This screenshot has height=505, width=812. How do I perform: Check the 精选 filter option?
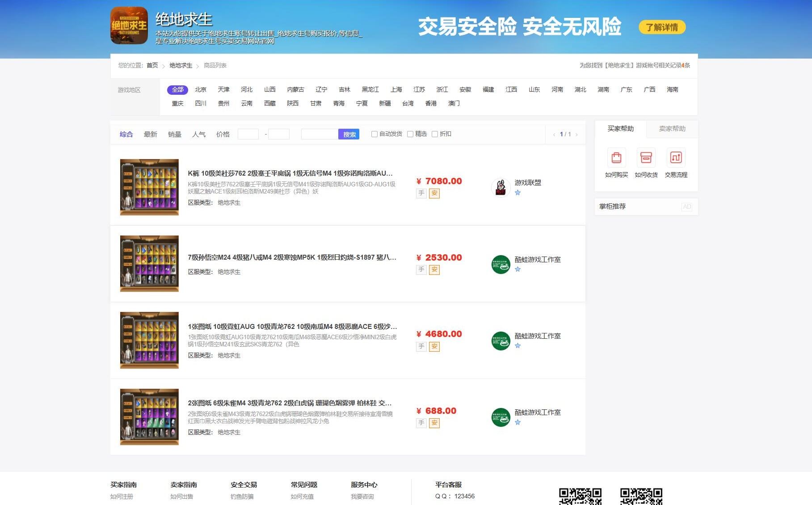click(x=410, y=134)
